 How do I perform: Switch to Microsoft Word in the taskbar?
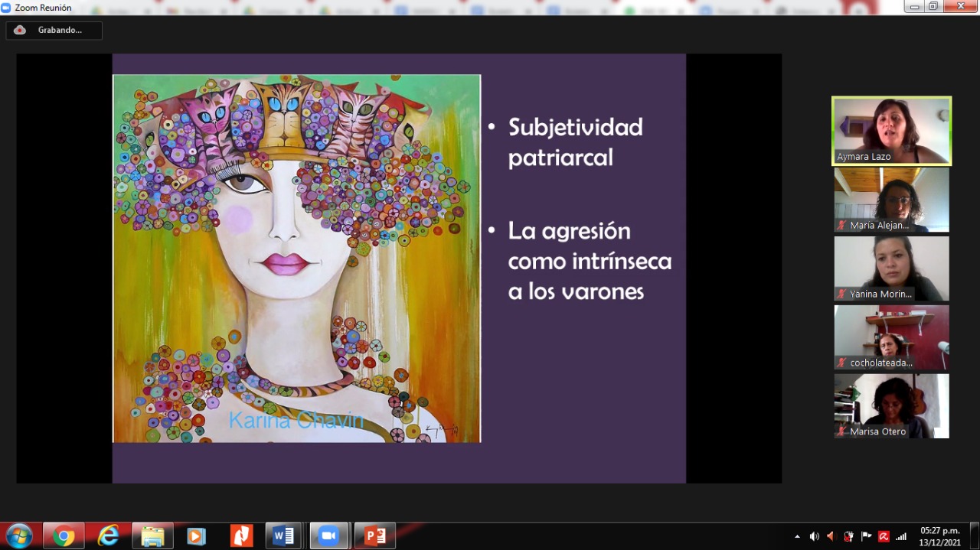(x=284, y=536)
